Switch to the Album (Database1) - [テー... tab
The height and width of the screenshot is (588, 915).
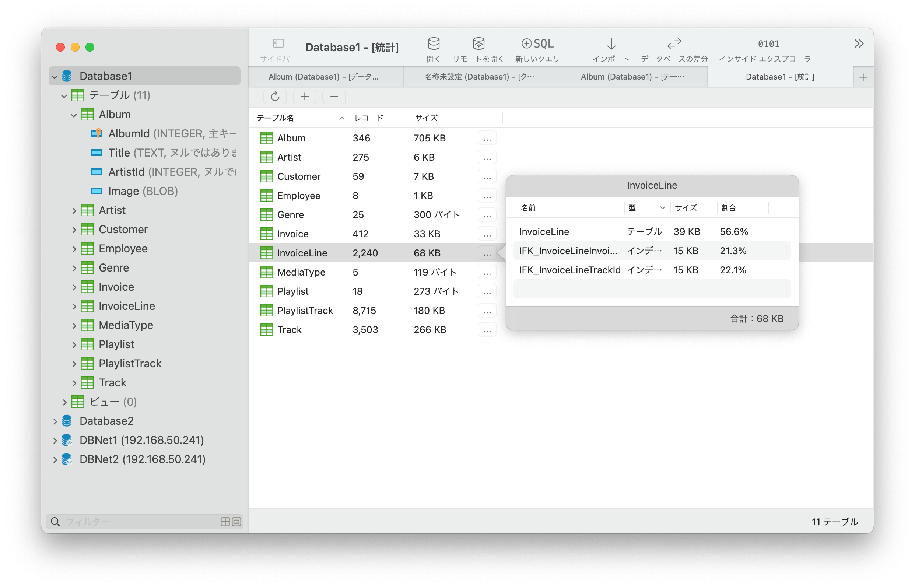633,77
